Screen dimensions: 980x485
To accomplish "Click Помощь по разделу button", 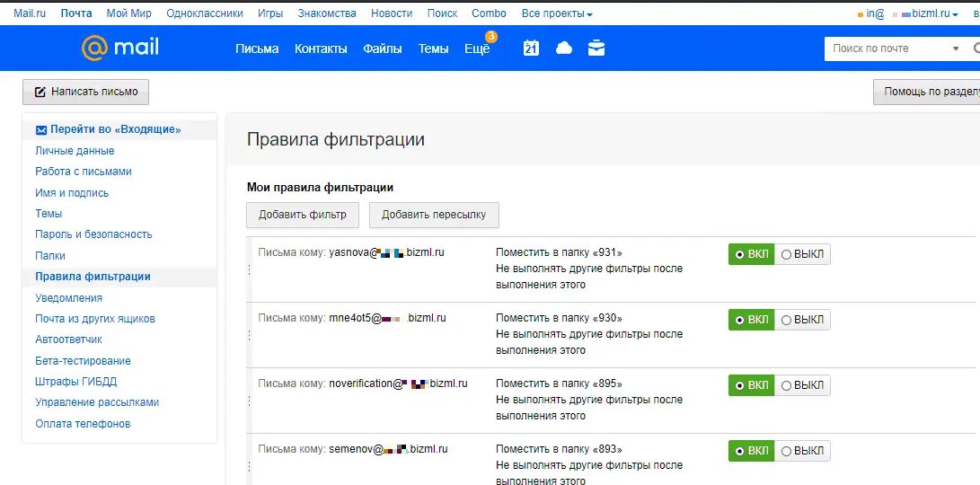I will tap(927, 92).
